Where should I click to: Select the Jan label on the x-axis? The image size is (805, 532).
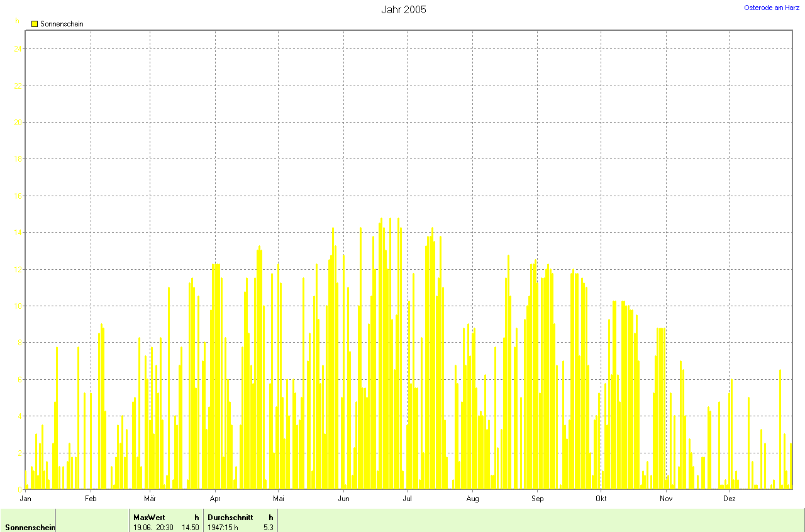(x=26, y=499)
